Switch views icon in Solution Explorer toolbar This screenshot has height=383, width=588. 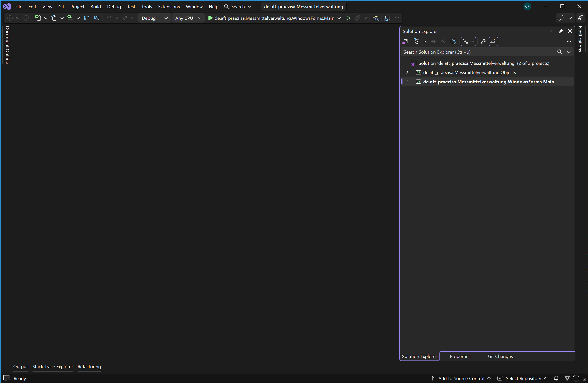coord(405,41)
